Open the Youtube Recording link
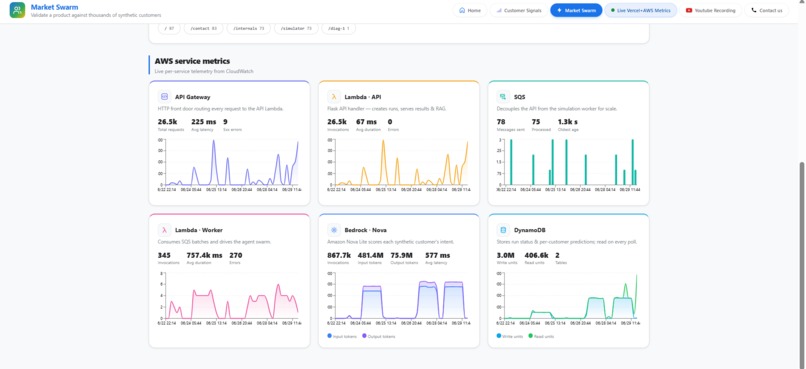The height and width of the screenshot is (369, 806). click(711, 10)
